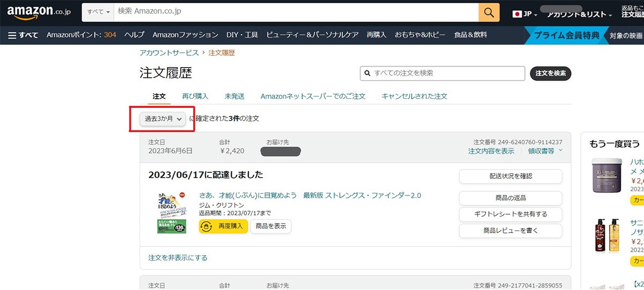Open the アカウント&リスト dropdown
The width and height of the screenshot is (644, 290).
(579, 15)
